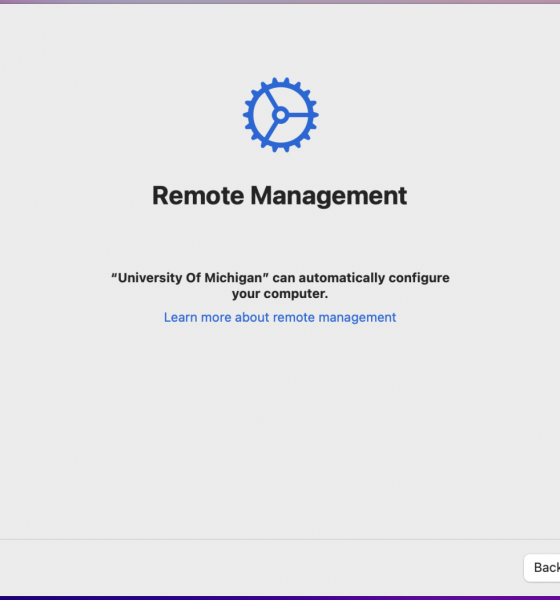This screenshot has height=600, width=560.
Task: Click the phrase "can automatically configure"
Action: [x=361, y=278]
